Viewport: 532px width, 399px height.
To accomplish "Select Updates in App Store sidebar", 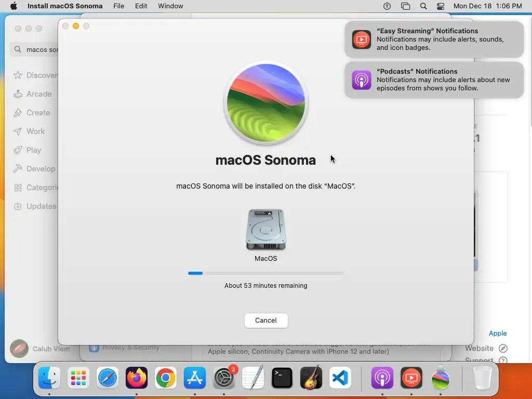I will (35, 206).
